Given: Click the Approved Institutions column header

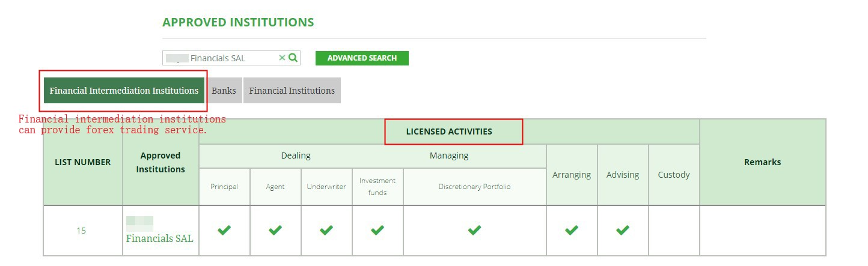Looking at the screenshot, I should pyautogui.click(x=160, y=162).
